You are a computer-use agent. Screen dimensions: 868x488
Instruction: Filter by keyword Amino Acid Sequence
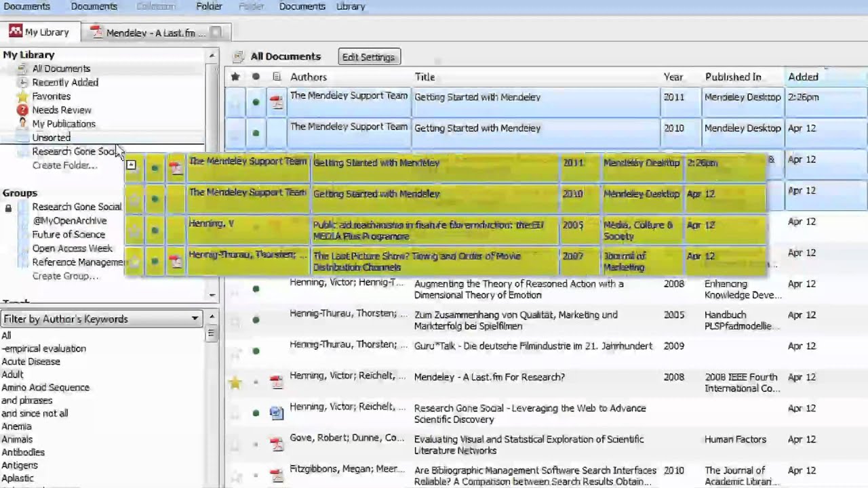coord(45,387)
